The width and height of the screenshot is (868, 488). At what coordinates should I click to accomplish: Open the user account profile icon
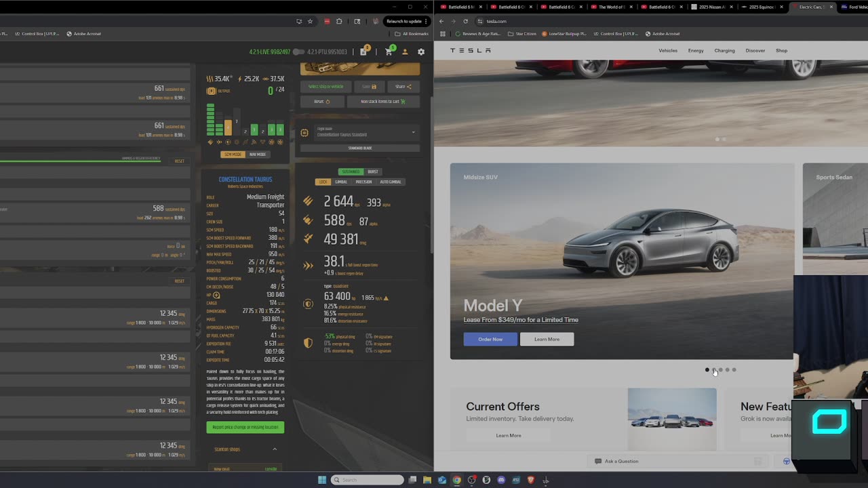(x=405, y=52)
